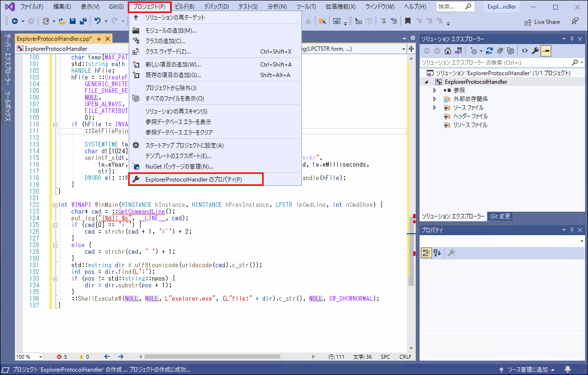
Task: Select the リソース ファイル tree item
Action: point(470,125)
